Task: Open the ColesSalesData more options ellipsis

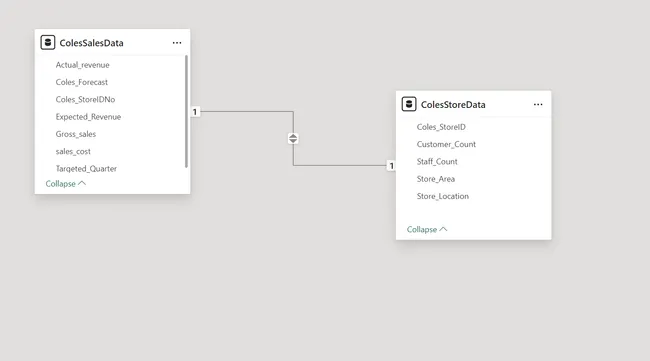Action: 177,43
